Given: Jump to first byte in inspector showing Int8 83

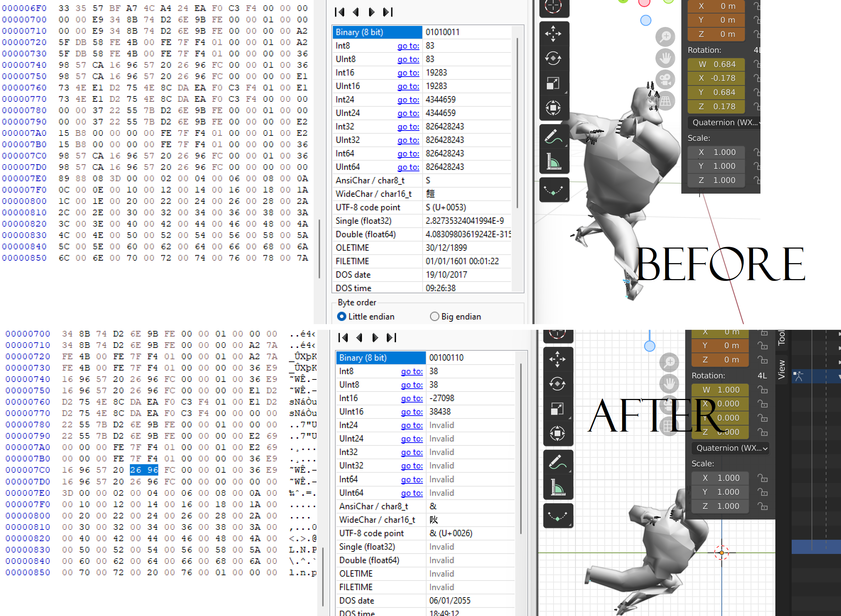Looking at the screenshot, I should tap(340, 12).
